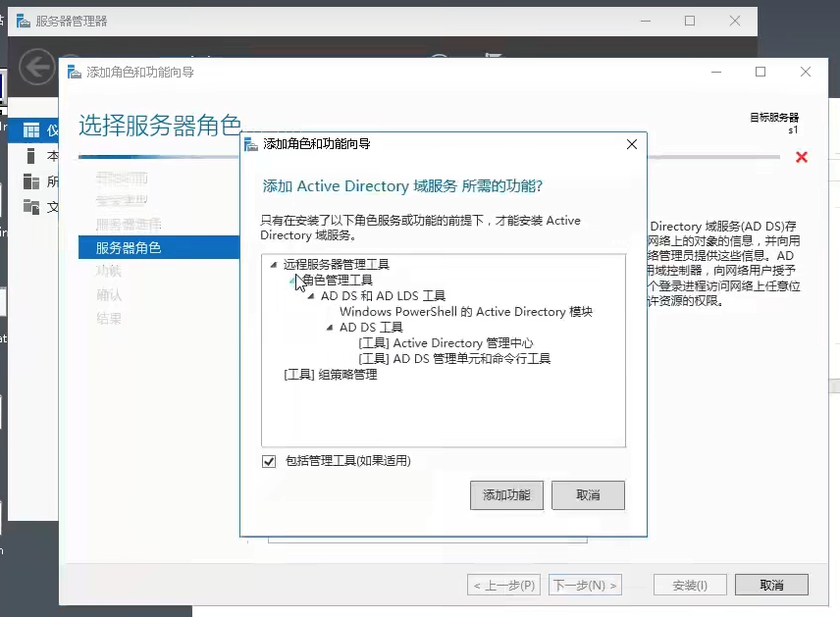Close the 添加 Active Directory 域服务 popup dialog
Image resolution: width=840 pixels, height=617 pixels.
(x=632, y=144)
